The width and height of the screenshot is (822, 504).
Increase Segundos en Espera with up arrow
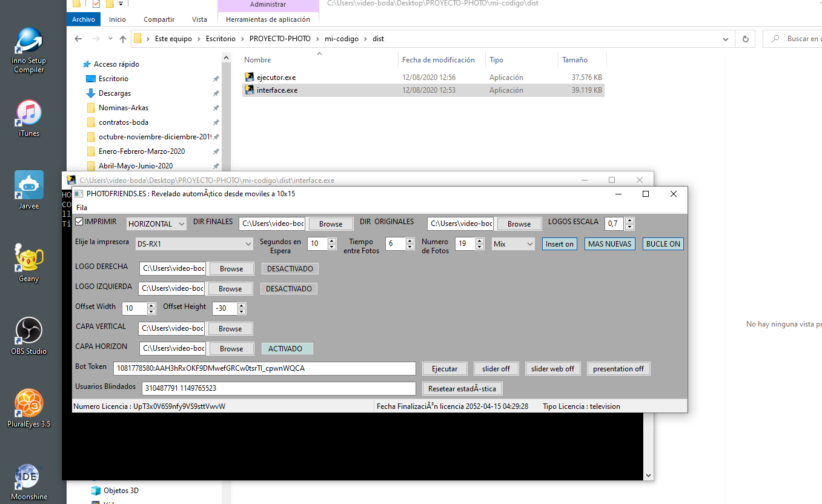tap(331, 240)
